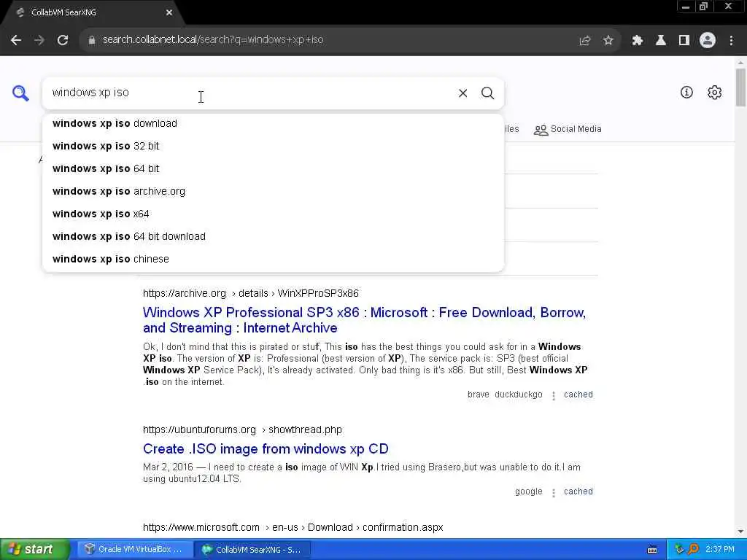This screenshot has width=747, height=560.
Task: Click the scrollbar down arrow
Action: tap(740, 532)
